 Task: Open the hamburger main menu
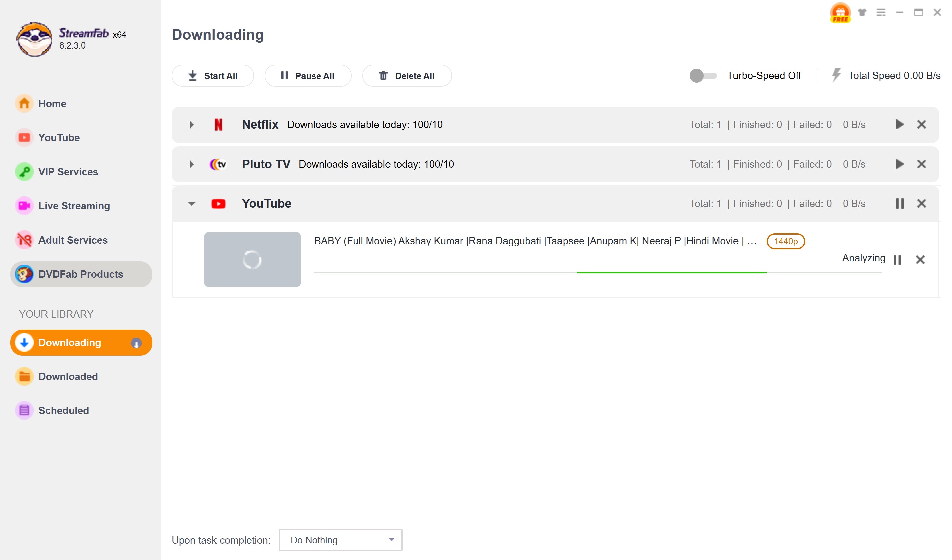(x=881, y=12)
